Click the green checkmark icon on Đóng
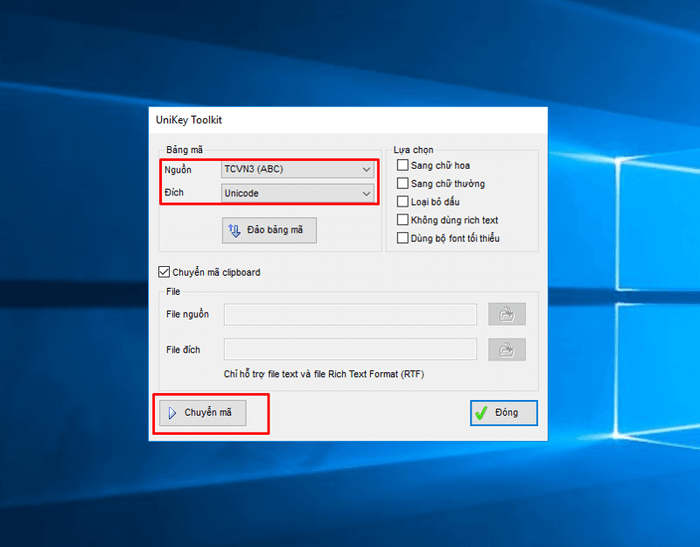This screenshot has height=547, width=700. point(481,413)
